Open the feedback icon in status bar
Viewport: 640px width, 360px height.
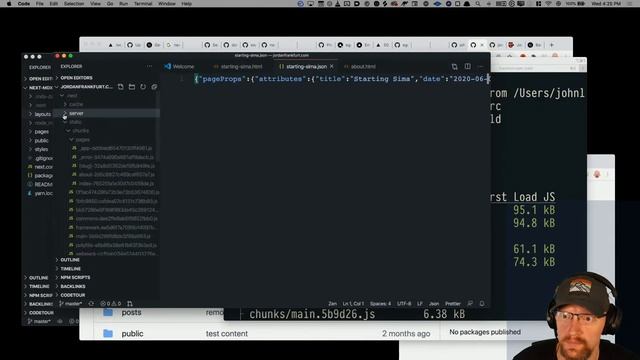(x=470, y=303)
